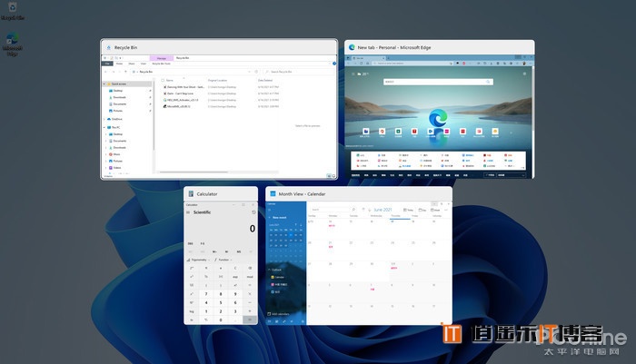Viewport: 636px width, 364px height.
Task: Open the Home ribbon tab in Recycle Bin
Action: [x=119, y=64]
